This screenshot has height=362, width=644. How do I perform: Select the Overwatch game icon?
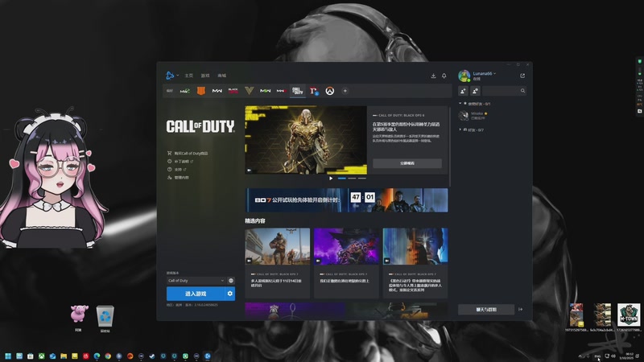coord(330,91)
